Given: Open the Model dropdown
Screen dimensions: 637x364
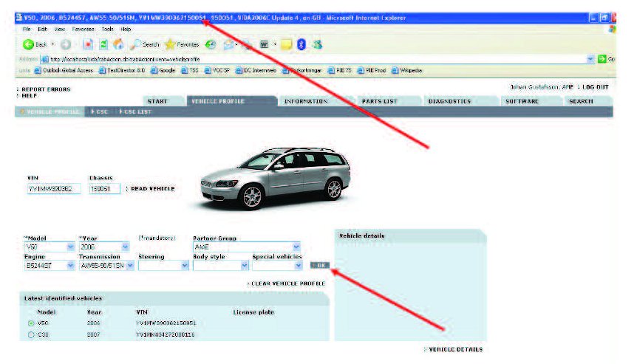Looking at the screenshot, I should (x=71, y=247).
